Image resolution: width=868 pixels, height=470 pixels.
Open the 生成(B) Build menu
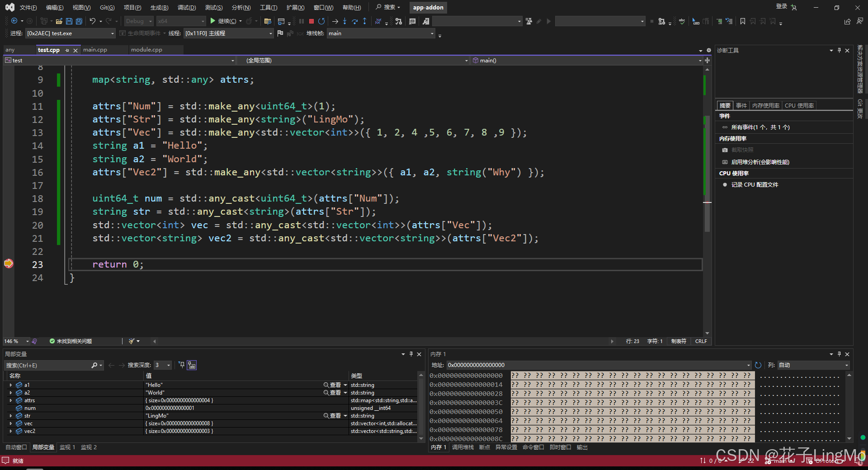point(159,7)
